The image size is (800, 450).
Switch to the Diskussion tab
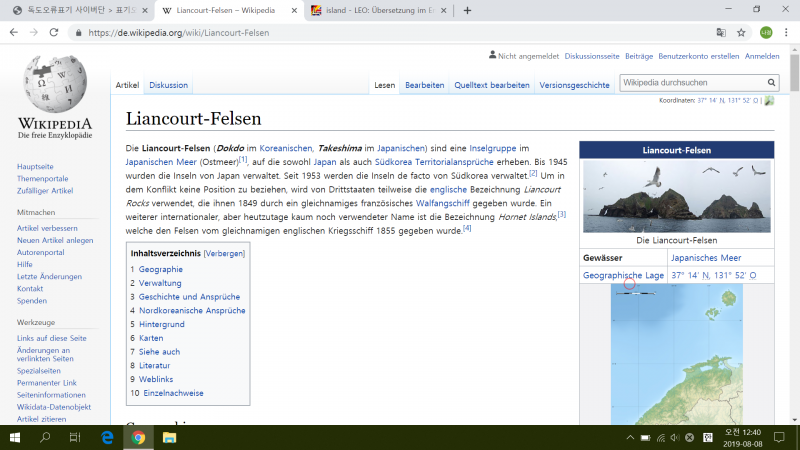[x=169, y=85]
